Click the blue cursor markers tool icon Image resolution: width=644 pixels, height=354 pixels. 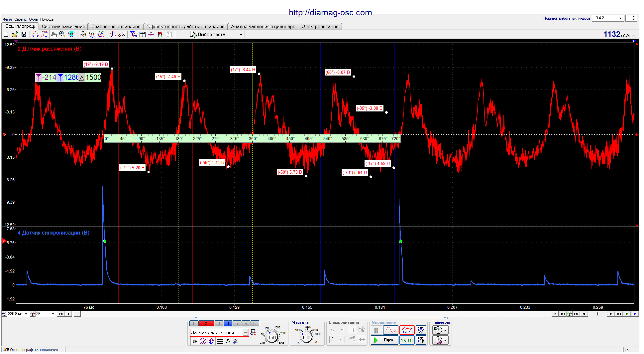point(134,34)
